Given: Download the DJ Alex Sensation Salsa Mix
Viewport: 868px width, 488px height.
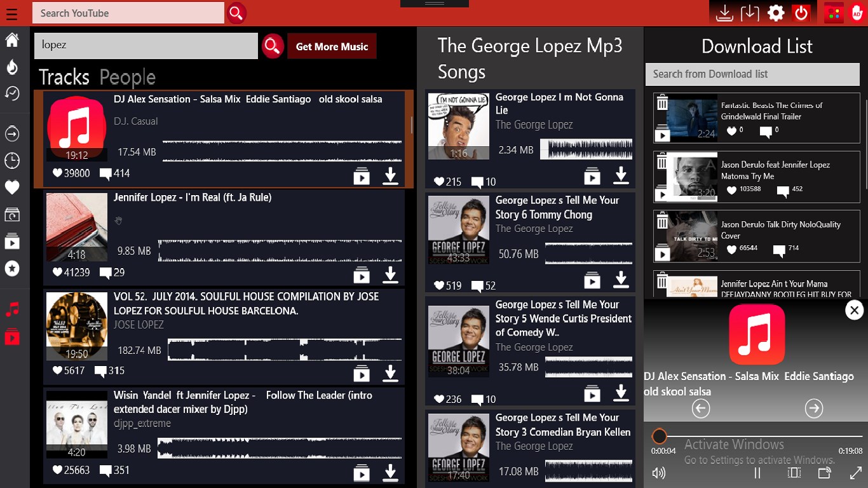Looking at the screenshot, I should 390,176.
